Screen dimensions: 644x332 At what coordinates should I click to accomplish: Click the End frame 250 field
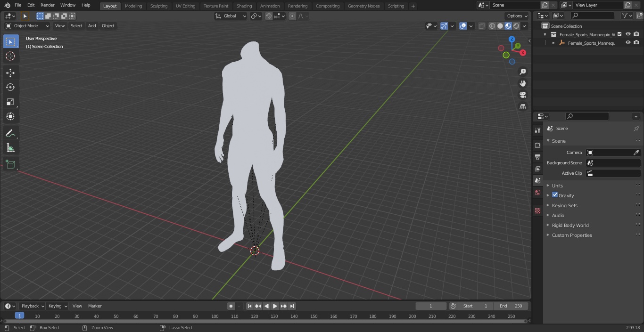pos(511,306)
